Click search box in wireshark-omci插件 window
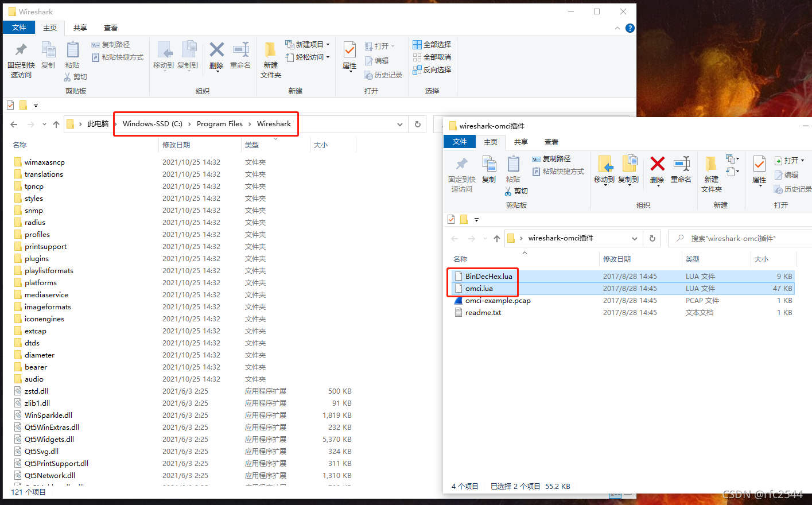The width and height of the screenshot is (812, 505). [x=740, y=238]
